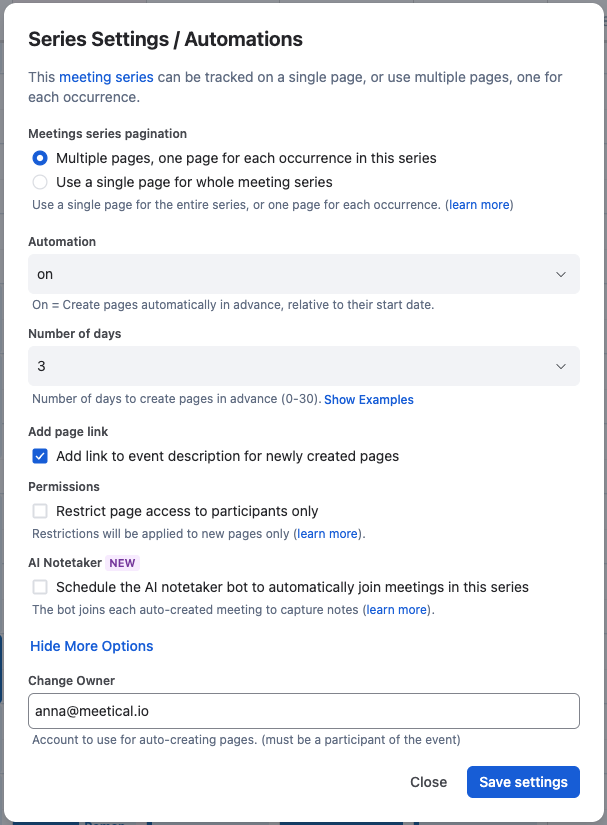
Task: Click the Change Owner email field
Action: pyautogui.click(x=304, y=711)
